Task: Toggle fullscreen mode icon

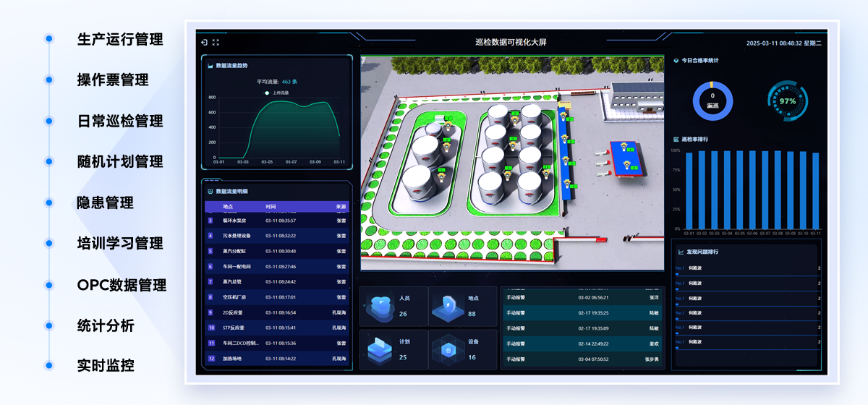Action: [x=216, y=43]
